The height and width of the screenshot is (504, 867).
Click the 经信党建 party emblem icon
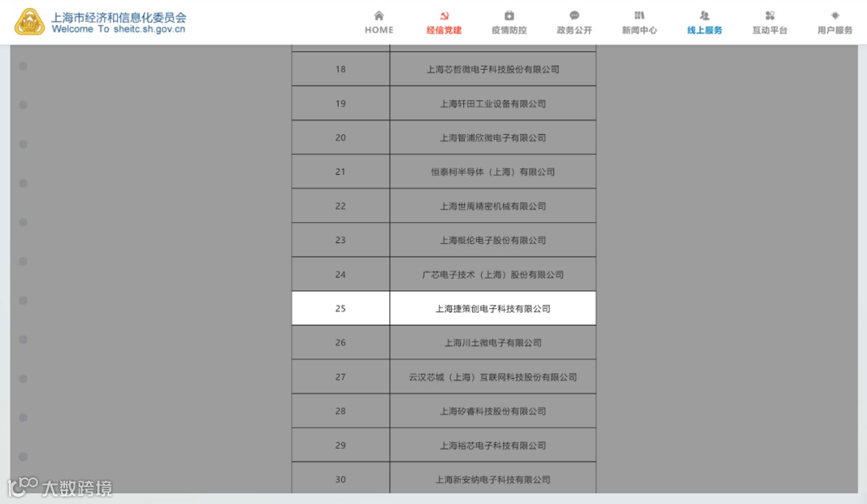[x=443, y=15]
